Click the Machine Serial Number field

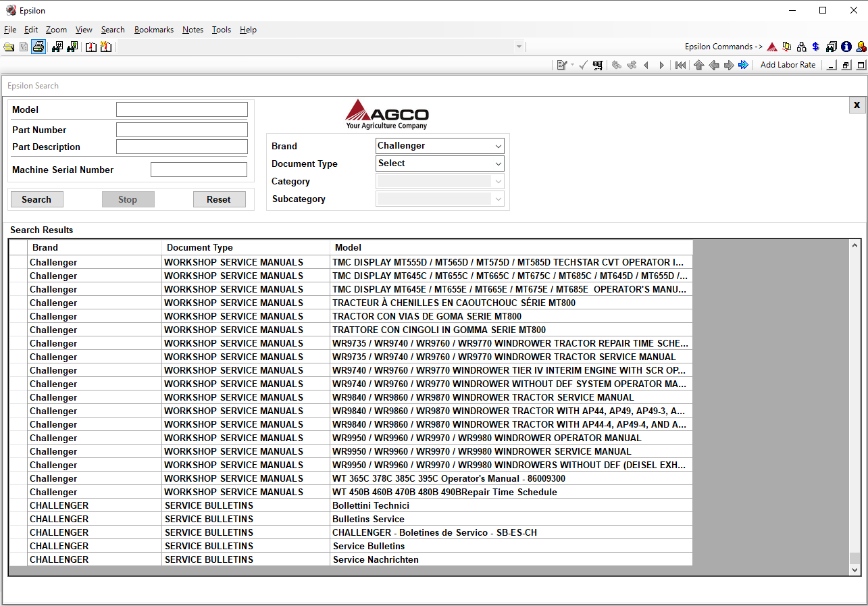pyautogui.click(x=199, y=170)
